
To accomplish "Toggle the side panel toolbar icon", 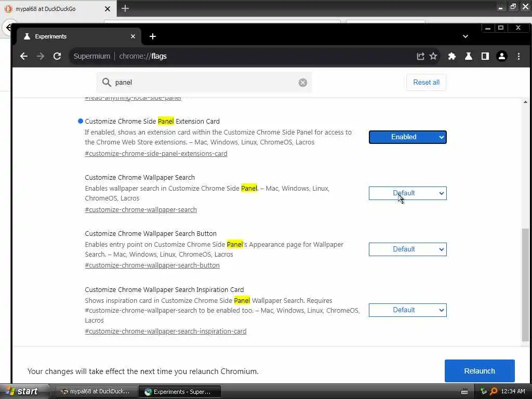I will click(x=485, y=56).
